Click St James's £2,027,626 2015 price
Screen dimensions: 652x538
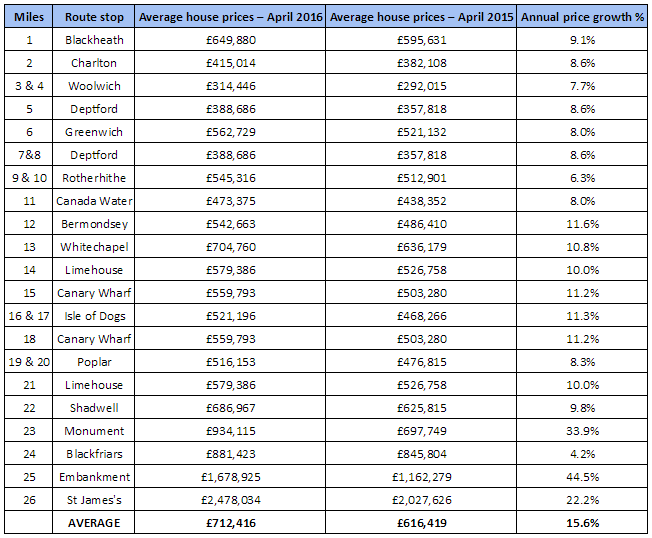click(x=421, y=500)
